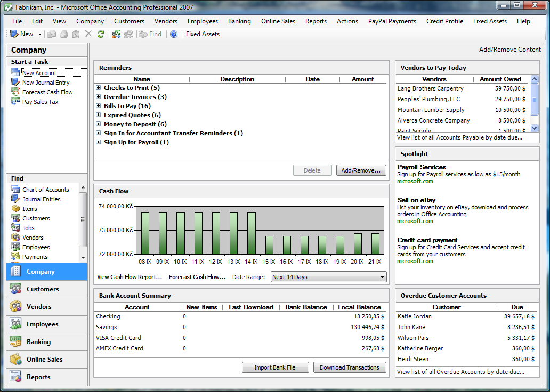Click the Find list scroll down arrow
The width and height of the screenshot is (550, 392).
[83, 258]
